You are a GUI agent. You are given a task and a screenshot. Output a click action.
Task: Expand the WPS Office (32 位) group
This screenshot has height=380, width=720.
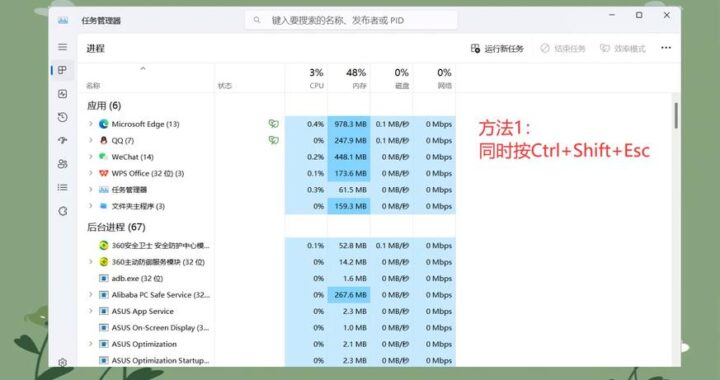90,173
